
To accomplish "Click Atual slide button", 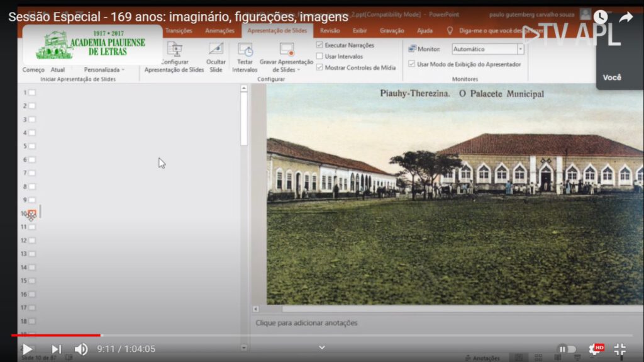I will pos(58,69).
